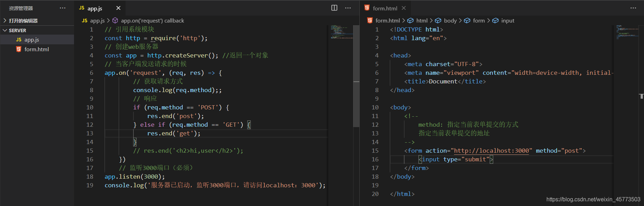Open more actions for app.js editor group
The height and width of the screenshot is (206, 644).
(x=348, y=8)
